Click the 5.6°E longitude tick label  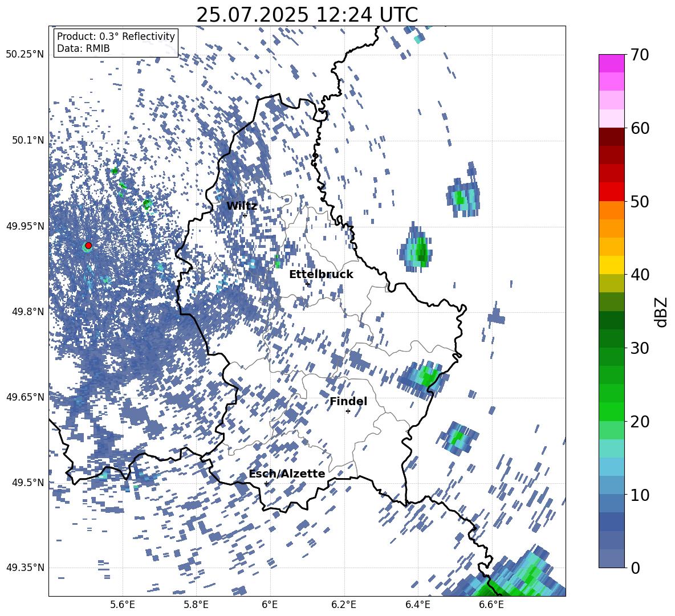coord(123,605)
